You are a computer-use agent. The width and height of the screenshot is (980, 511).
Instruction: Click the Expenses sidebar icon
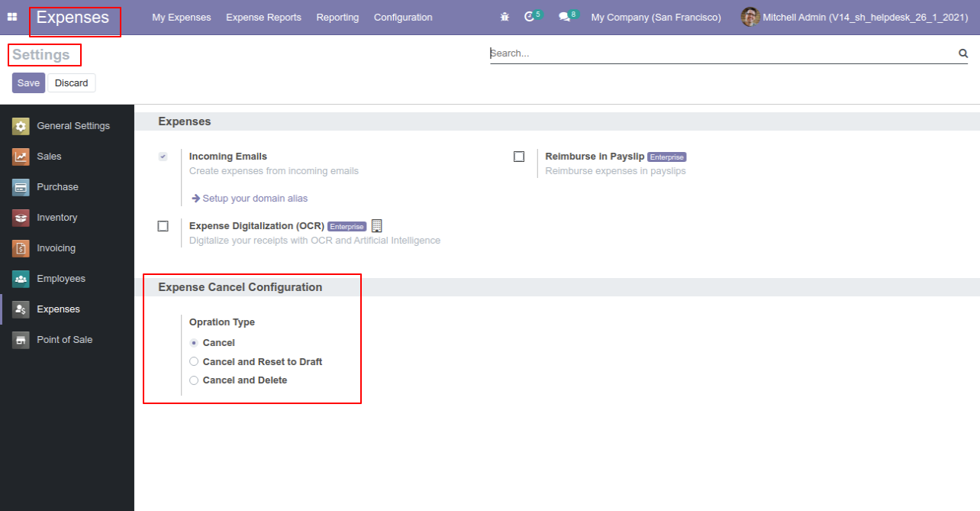[x=21, y=309]
